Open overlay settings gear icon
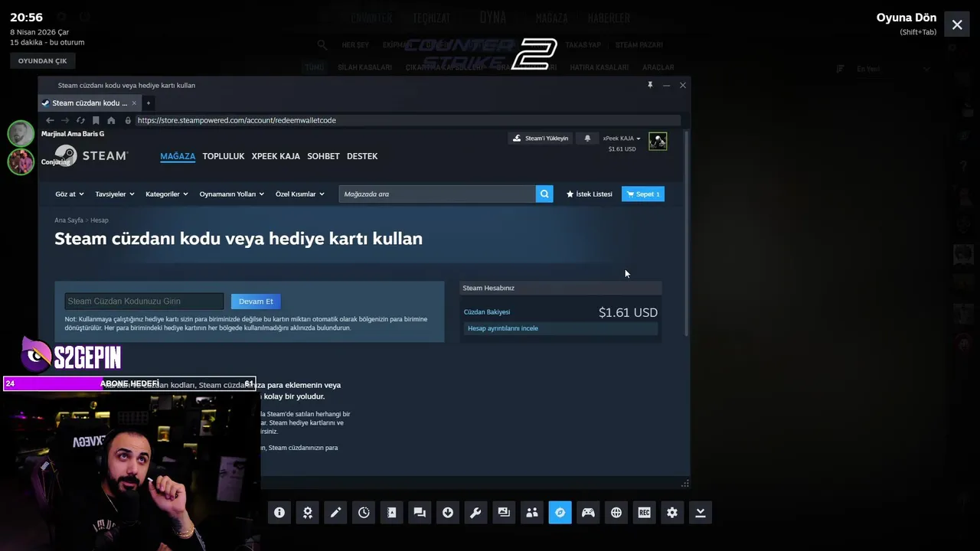Viewport: 980px width, 551px height. coord(672,513)
